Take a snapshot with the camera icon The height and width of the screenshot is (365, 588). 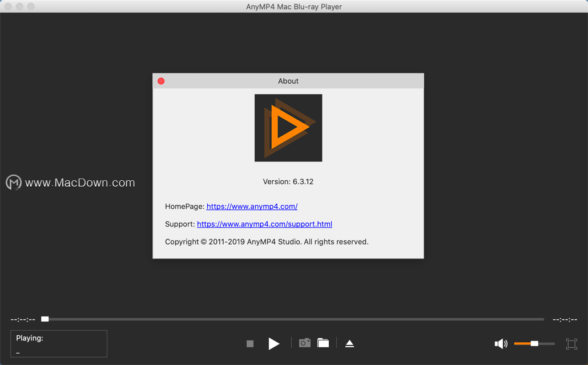point(304,343)
